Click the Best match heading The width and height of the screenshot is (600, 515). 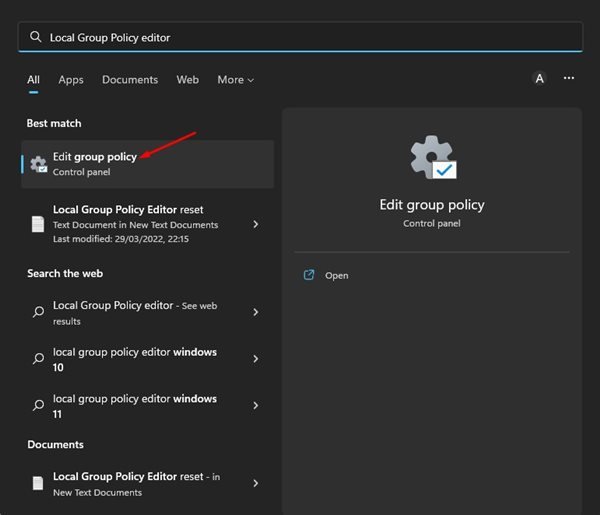[x=54, y=123]
